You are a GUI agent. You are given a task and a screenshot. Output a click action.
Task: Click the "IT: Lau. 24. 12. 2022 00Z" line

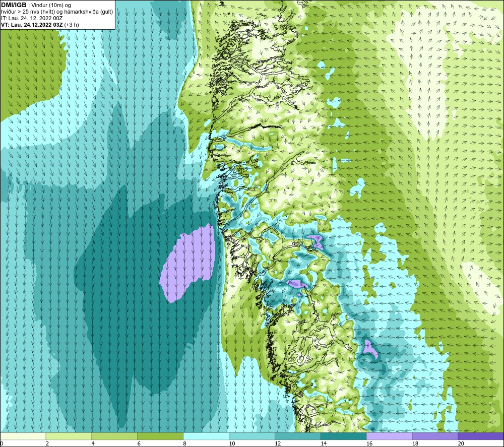click(32, 18)
